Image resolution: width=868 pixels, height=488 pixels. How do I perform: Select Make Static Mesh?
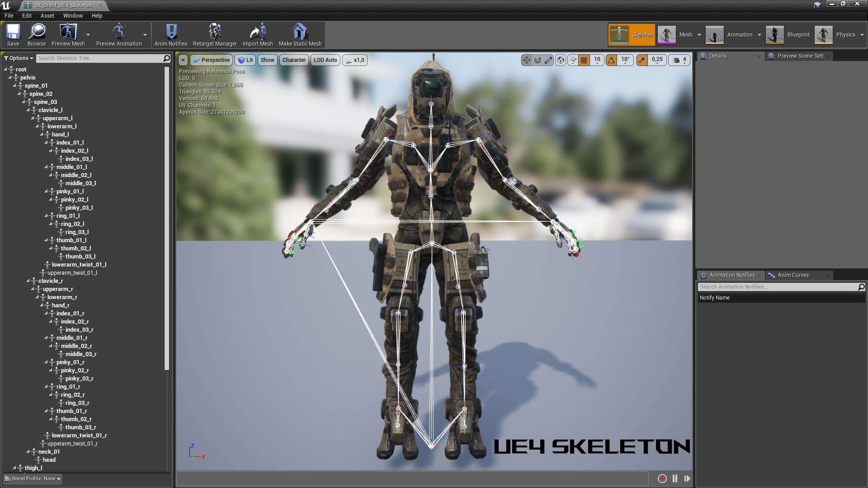coord(300,34)
